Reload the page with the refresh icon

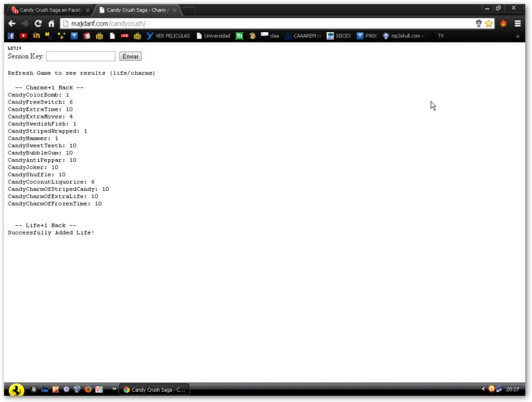[38, 23]
